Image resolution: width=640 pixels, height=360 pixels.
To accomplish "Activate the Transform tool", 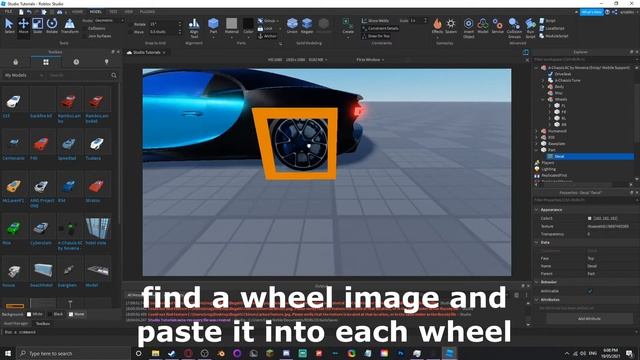I will click(x=70, y=26).
